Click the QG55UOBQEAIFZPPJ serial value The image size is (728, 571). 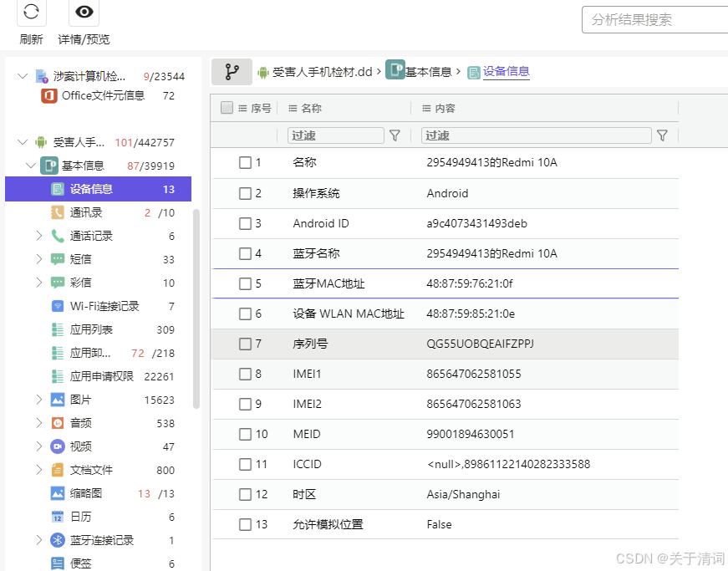click(x=480, y=344)
